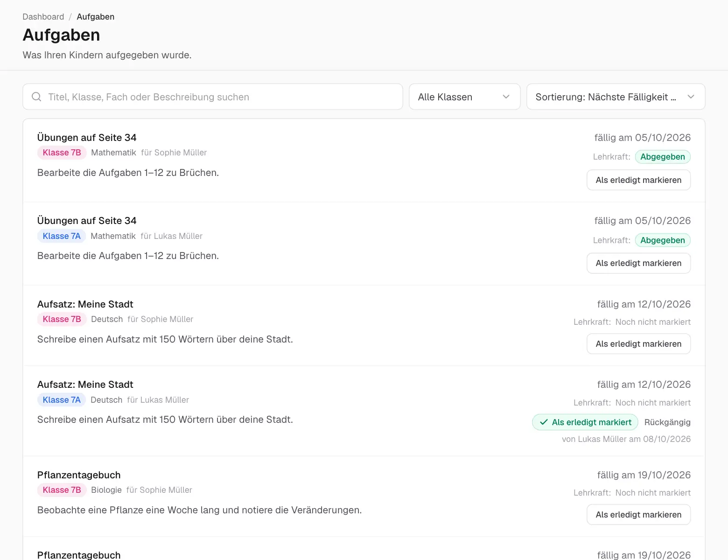Click 'fällig am 12/10/2026' for Sophie's Aufsatz
Screen dimensions: 728x560
[644, 304]
